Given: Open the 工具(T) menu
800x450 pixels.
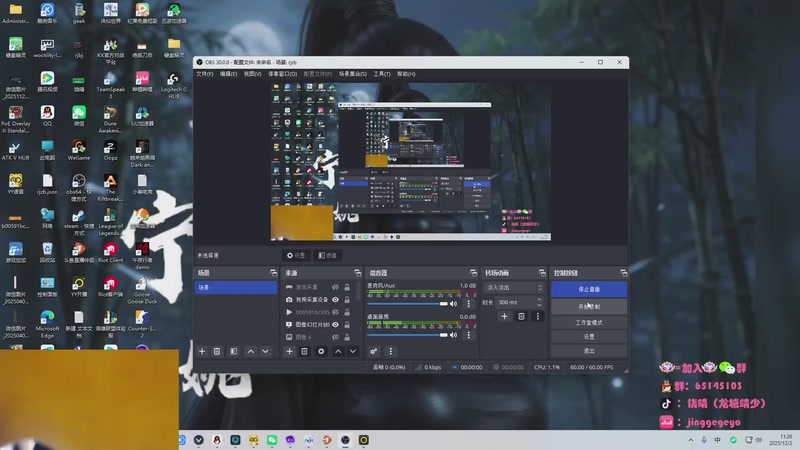Looking at the screenshot, I should (x=382, y=74).
